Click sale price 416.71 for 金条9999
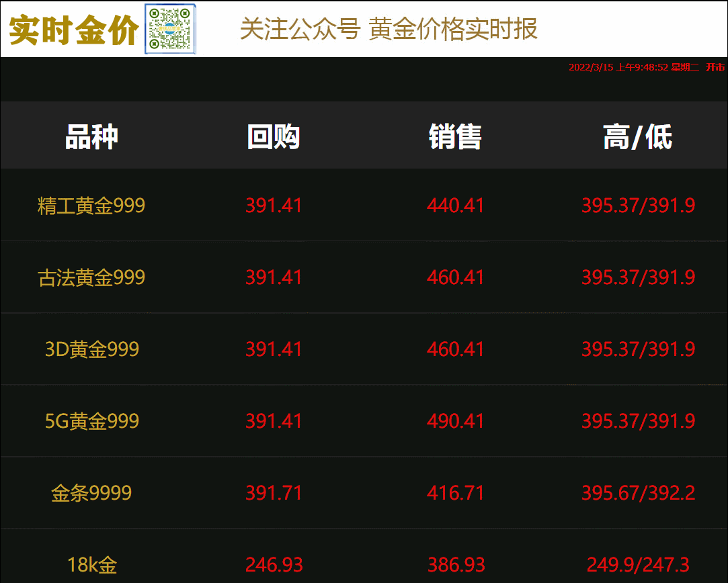This screenshot has height=583, width=728. (456, 493)
